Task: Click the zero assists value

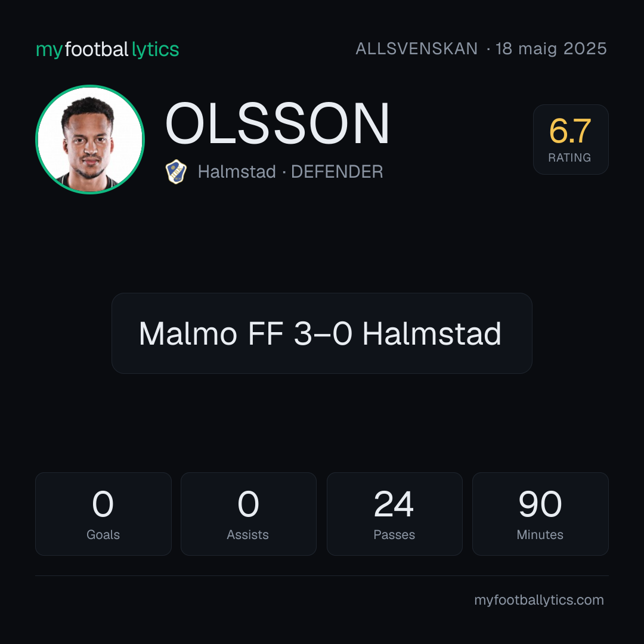Action: 248,504
